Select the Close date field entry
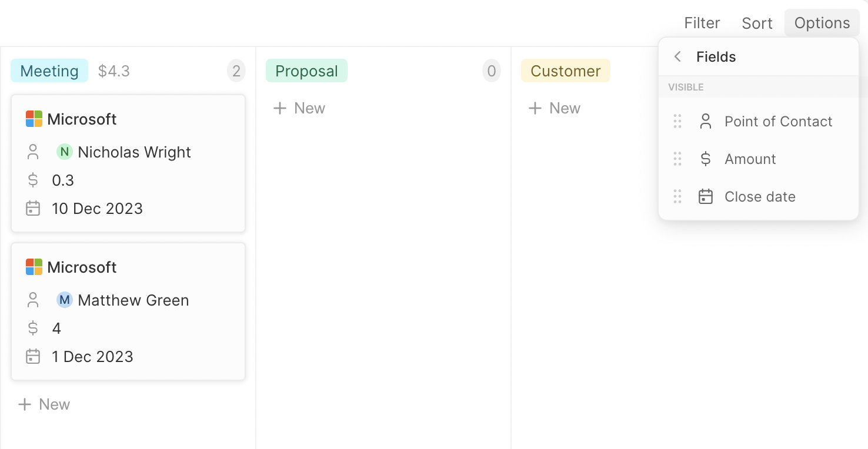Viewport: 868px width, 449px height. click(760, 197)
